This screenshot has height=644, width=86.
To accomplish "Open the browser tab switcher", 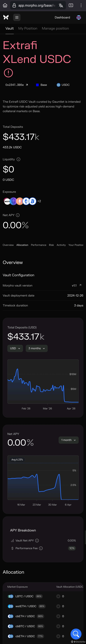I will pyautogui.click(x=71, y=5).
